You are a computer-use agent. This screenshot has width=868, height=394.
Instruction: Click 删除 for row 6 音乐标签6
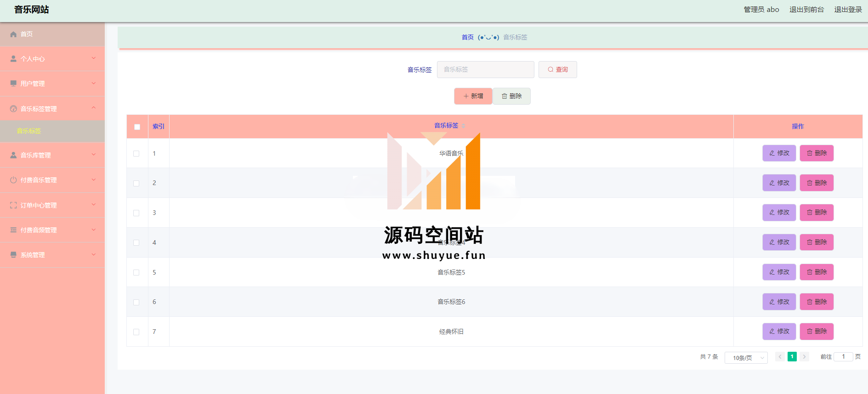pyautogui.click(x=817, y=302)
